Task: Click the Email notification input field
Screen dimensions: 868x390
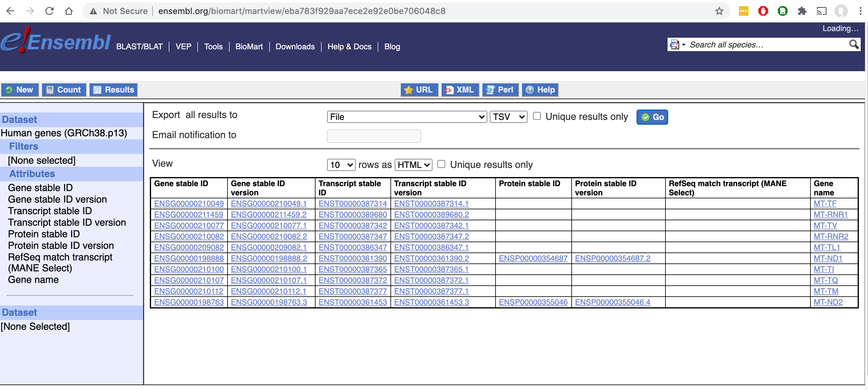Action: (374, 136)
